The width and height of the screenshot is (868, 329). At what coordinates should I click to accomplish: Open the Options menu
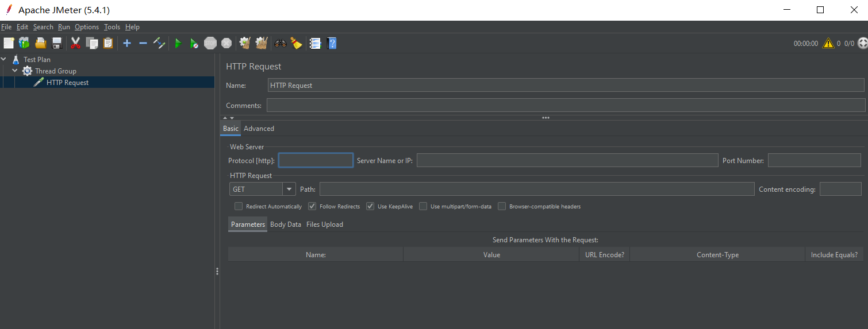(x=87, y=27)
